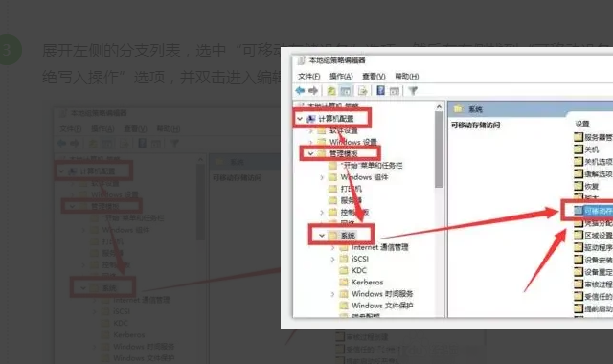Select the Kerberos folder in tree
Screen dimensions: 613x364
[x=361, y=282]
